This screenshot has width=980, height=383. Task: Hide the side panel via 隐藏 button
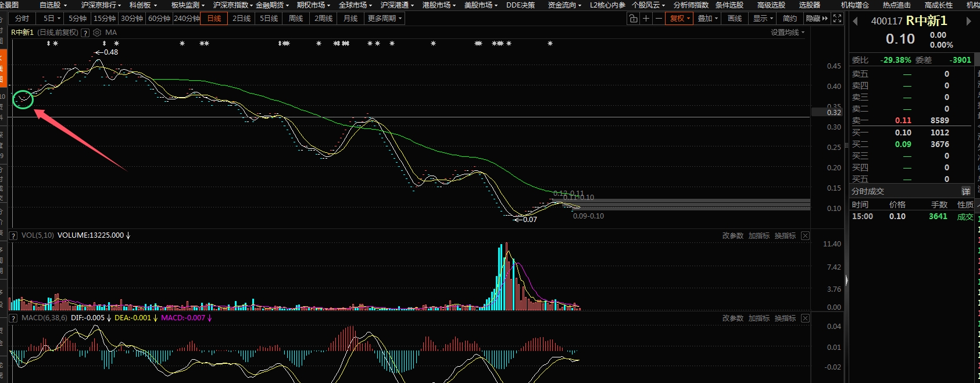816,19
